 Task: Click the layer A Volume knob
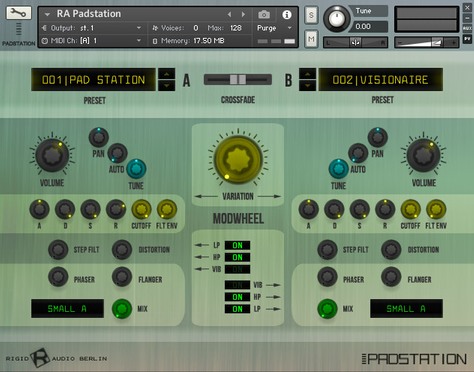click(x=52, y=155)
